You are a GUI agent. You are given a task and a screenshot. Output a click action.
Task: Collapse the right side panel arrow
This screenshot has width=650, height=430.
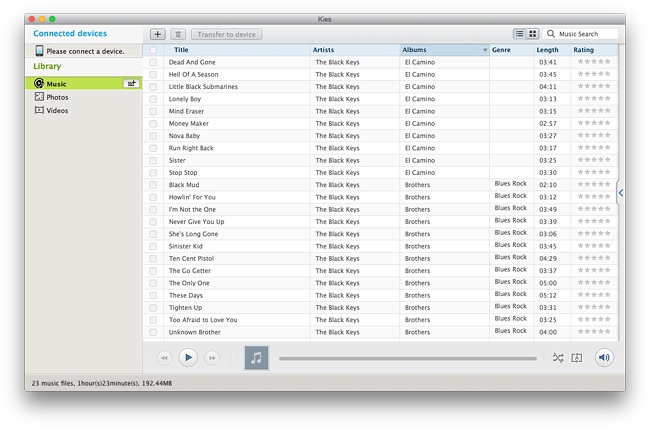pyautogui.click(x=621, y=193)
